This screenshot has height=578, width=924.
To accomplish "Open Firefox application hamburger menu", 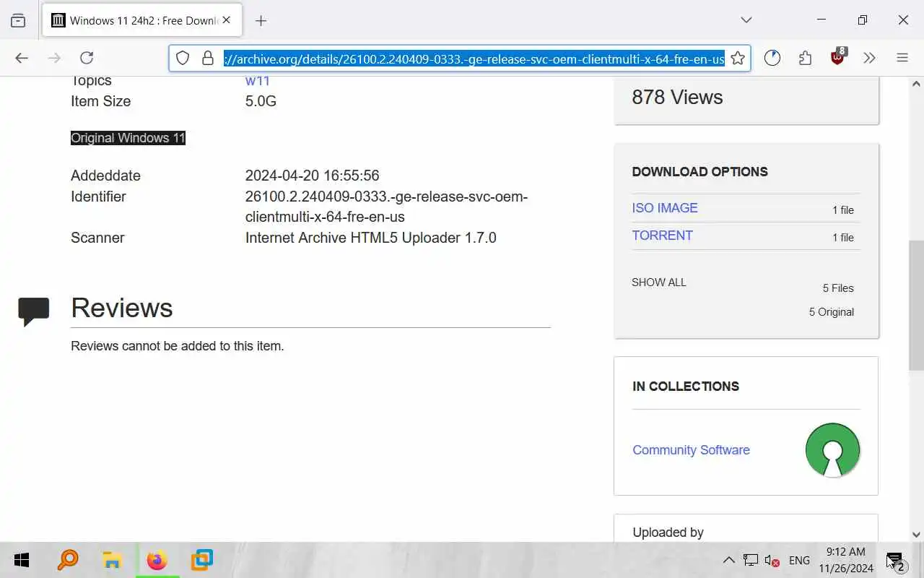I will [902, 58].
